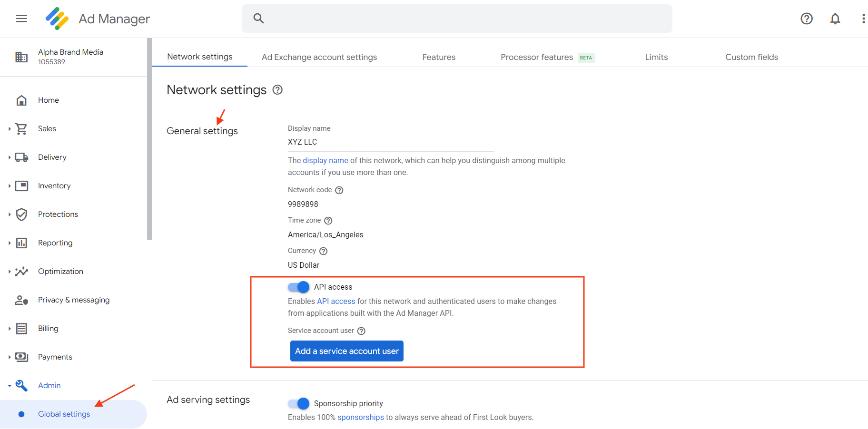Click the Admin wrench icon

click(21, 386)
